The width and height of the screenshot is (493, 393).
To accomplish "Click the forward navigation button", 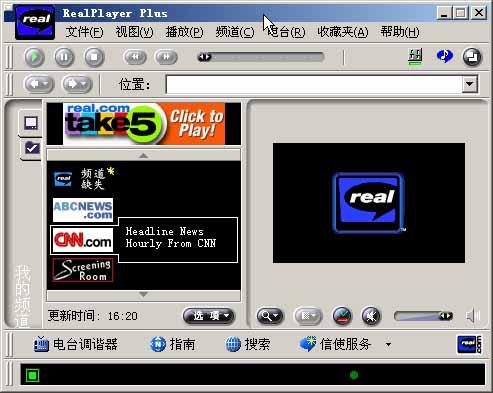I will tap(77, 84).
